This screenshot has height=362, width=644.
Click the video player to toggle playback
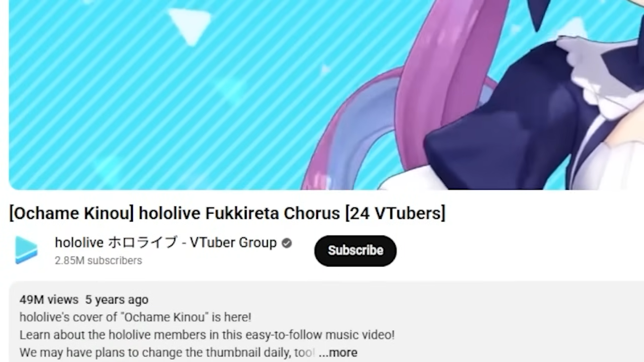point(327,95)
